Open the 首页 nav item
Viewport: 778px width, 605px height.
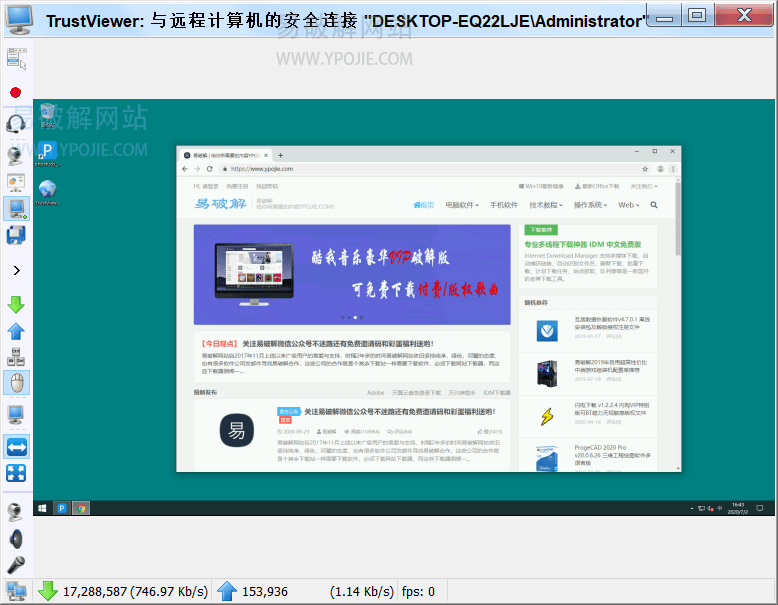pyautogui.click(x=424, y=205)
